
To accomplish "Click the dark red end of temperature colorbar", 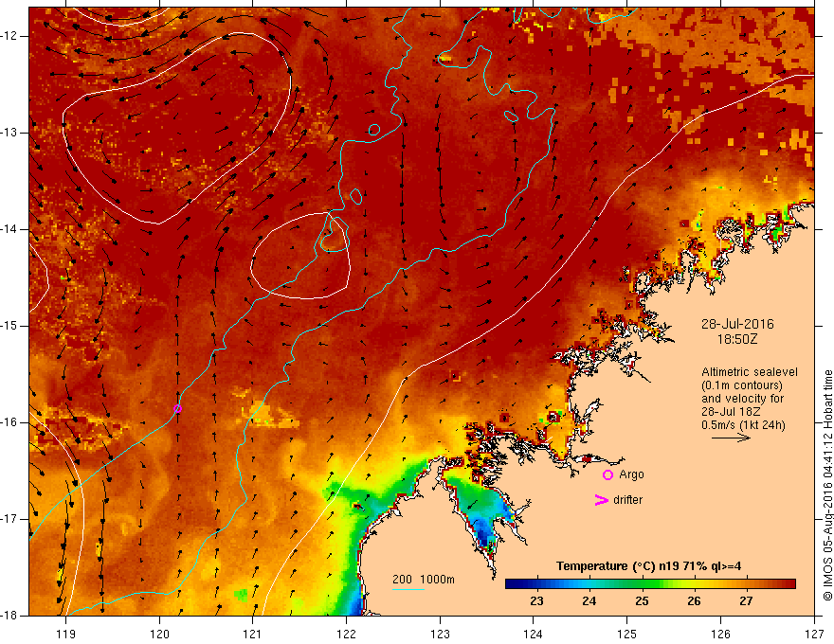I will coord(789,584).
